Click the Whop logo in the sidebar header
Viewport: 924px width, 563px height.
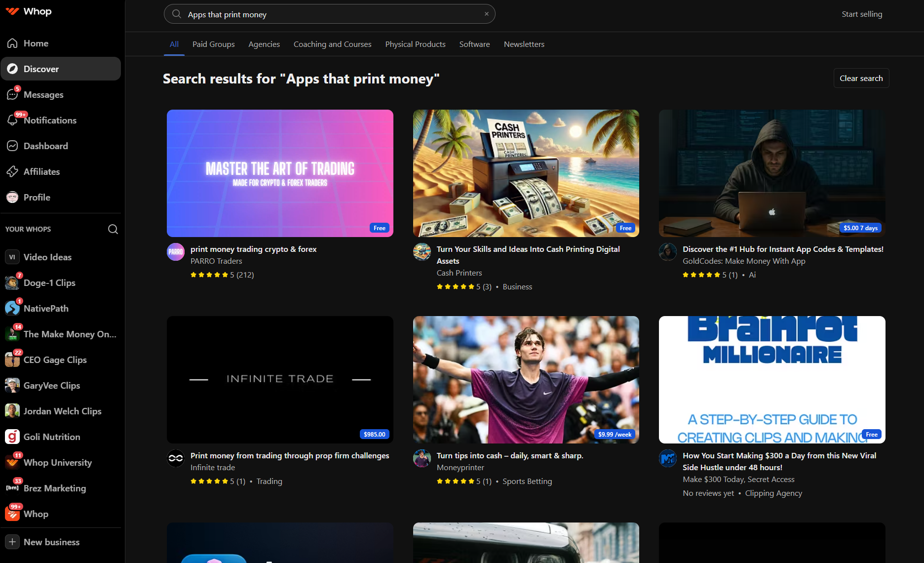click(x=29, y=11)
